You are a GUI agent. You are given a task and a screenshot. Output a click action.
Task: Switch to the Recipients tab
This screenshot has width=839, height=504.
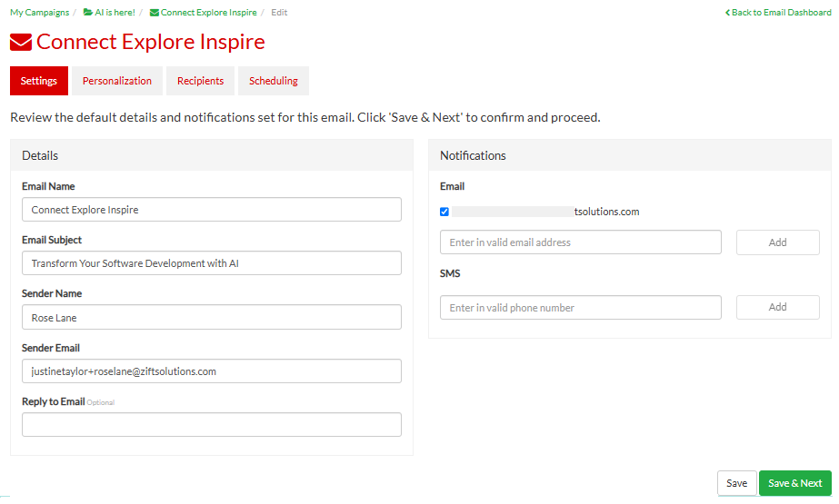tap(200, 81)
